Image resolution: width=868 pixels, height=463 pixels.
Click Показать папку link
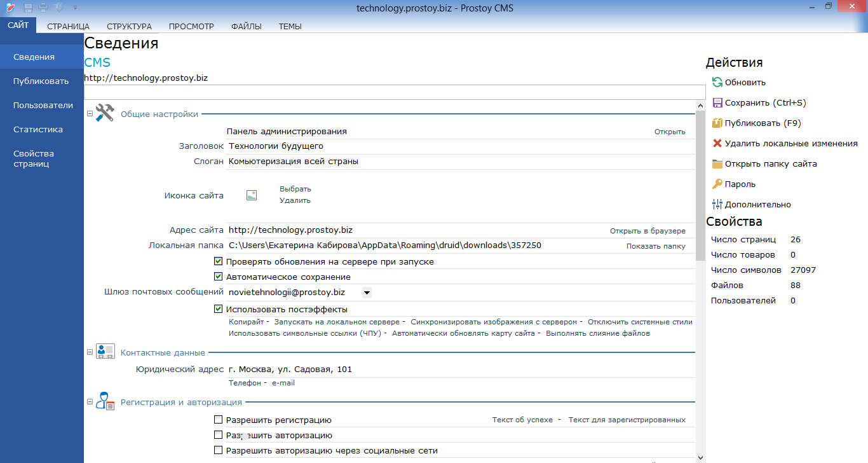[656, 246]
